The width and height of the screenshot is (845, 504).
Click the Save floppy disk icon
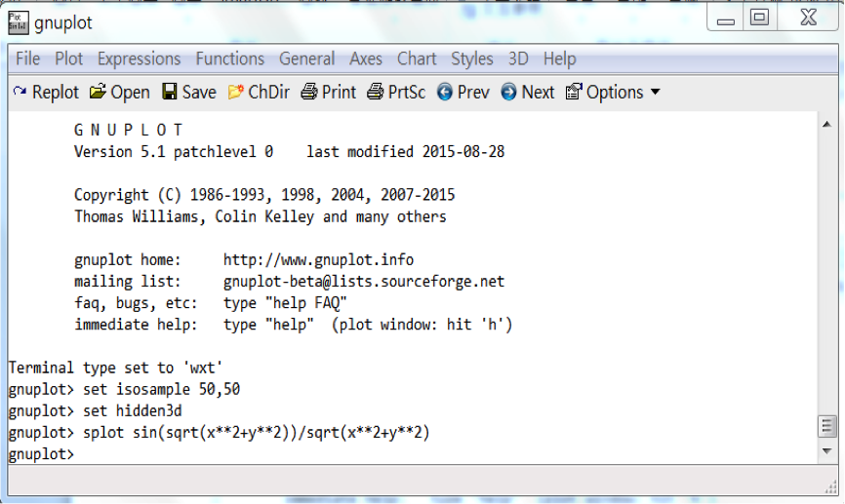click(170, 93)
